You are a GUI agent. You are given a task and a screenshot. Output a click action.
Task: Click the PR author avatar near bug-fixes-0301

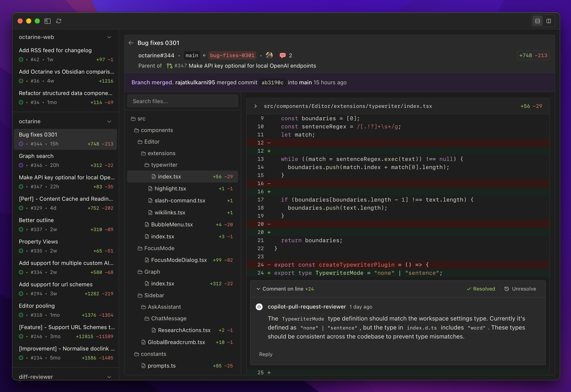[x=269, y=55]
